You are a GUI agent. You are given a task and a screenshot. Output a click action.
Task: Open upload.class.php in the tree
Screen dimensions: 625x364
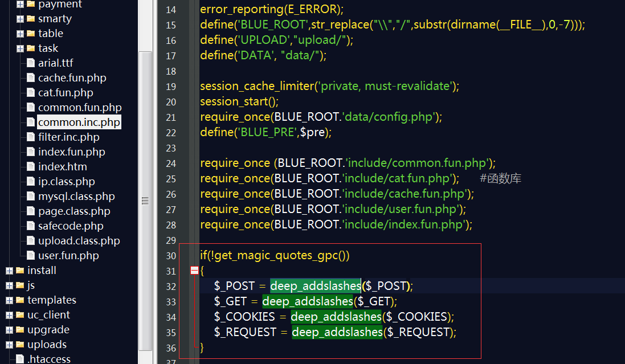tap(79, 241)
